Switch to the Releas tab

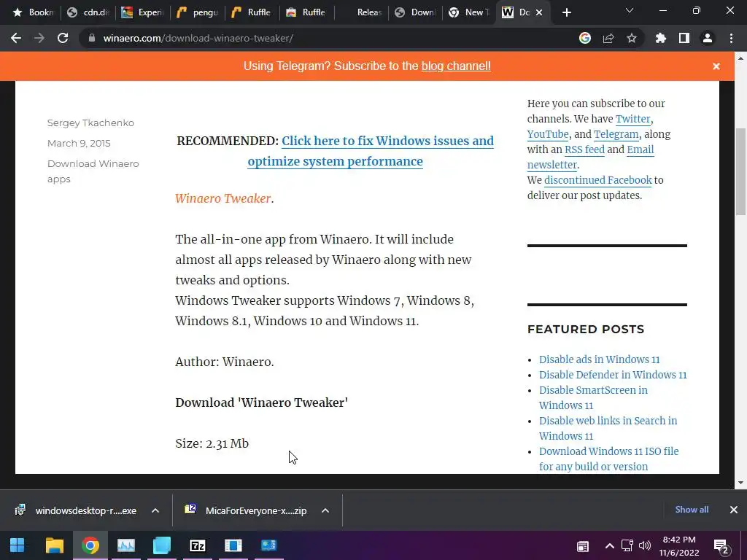pyautogui.click(x=362, y=12)
